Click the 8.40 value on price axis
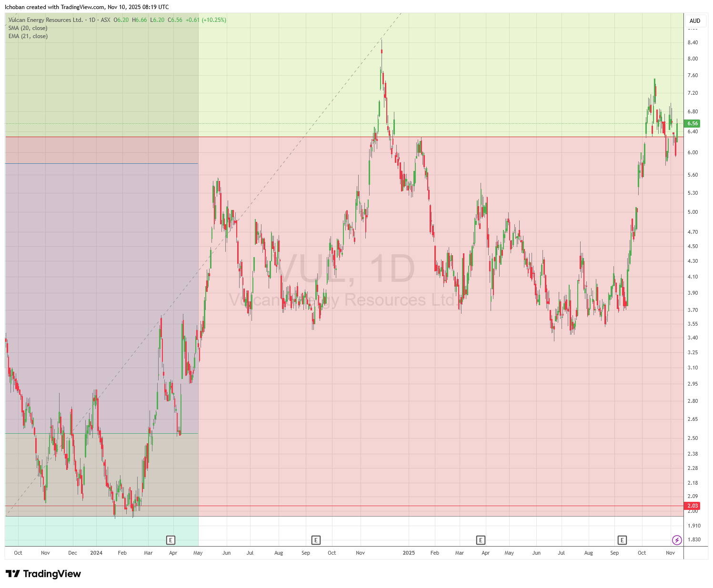This screenshot has width=713, height=588. 693,42
